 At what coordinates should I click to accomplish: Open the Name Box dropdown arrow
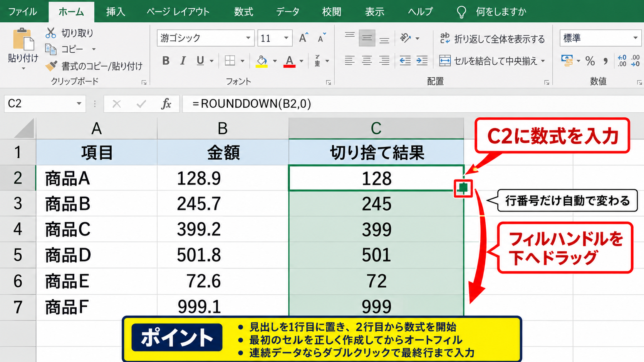(79, 103)
